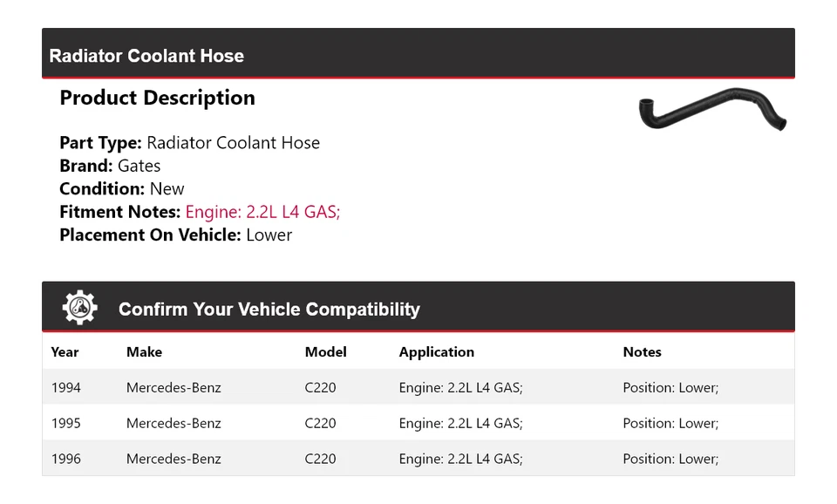Select the 1996 year row cell
The height and width of the screenshot is (504, 837).
(65, 460)
